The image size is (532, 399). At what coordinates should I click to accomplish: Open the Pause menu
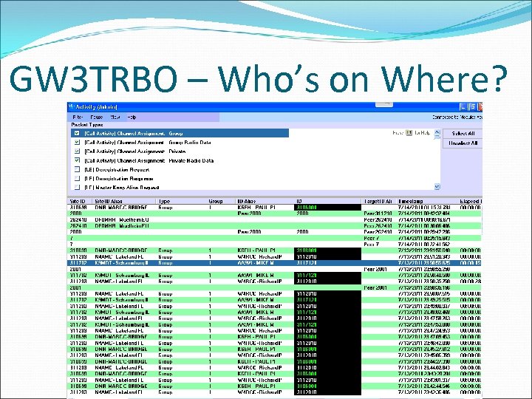click(97, 117)
